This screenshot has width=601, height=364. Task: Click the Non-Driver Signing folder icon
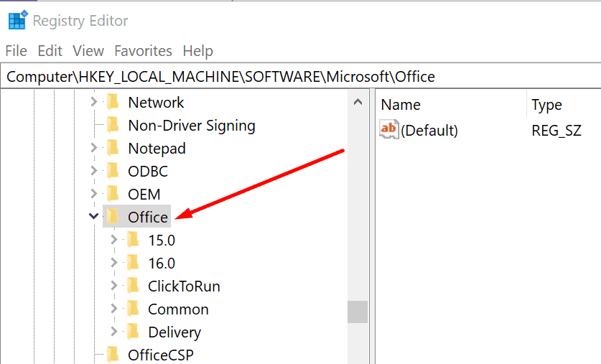pos(113,125)
